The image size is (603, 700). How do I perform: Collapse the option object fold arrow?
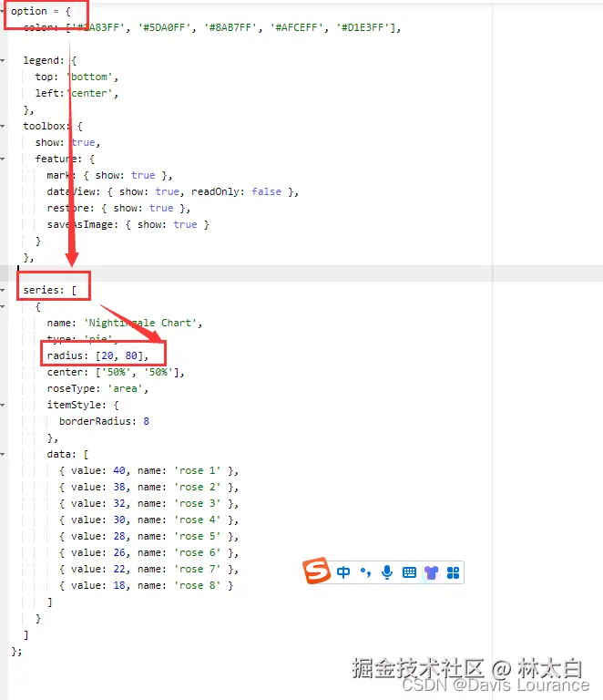[2, 11]
